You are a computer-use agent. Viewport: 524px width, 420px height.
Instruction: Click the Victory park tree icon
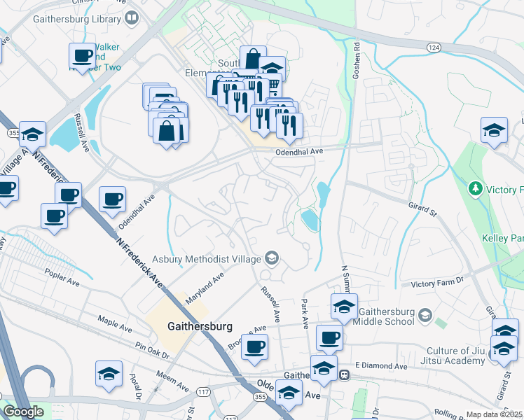point(476,189)
